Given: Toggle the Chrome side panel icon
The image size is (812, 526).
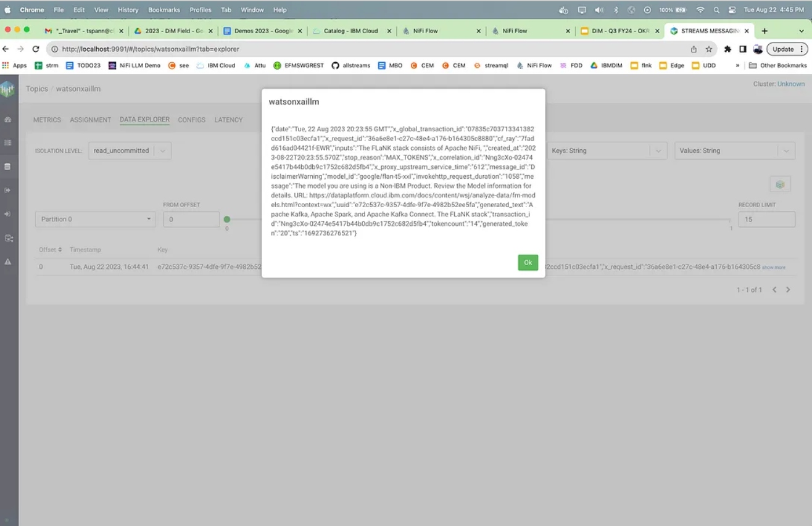Looking at the screenshot, I should (743, 49).
